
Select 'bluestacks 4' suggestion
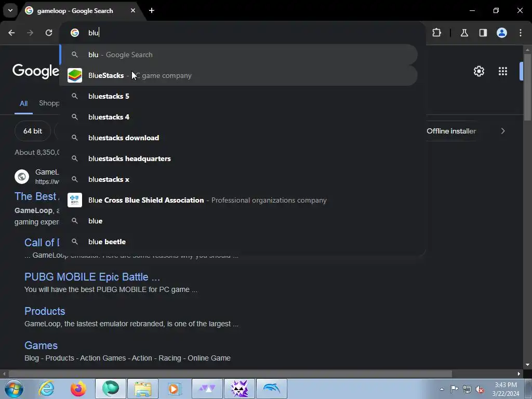(x=238, y=117)
